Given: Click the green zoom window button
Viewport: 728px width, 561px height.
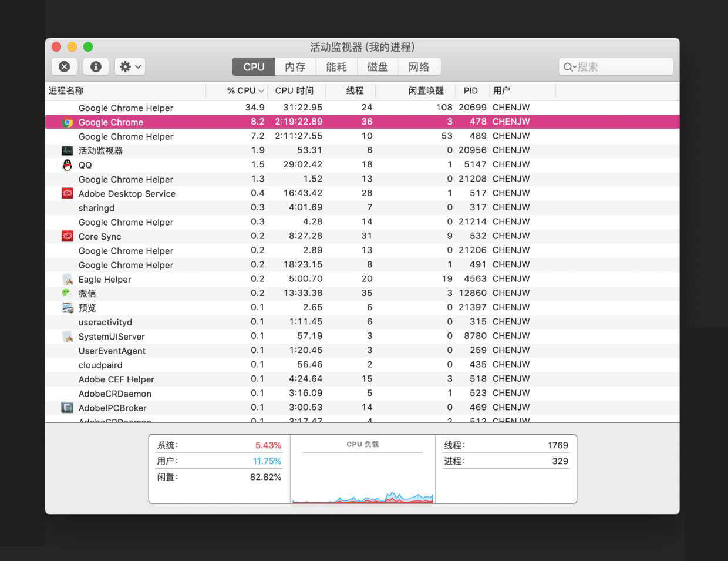Looking at the screenshot, I should [x=88, y=47].
